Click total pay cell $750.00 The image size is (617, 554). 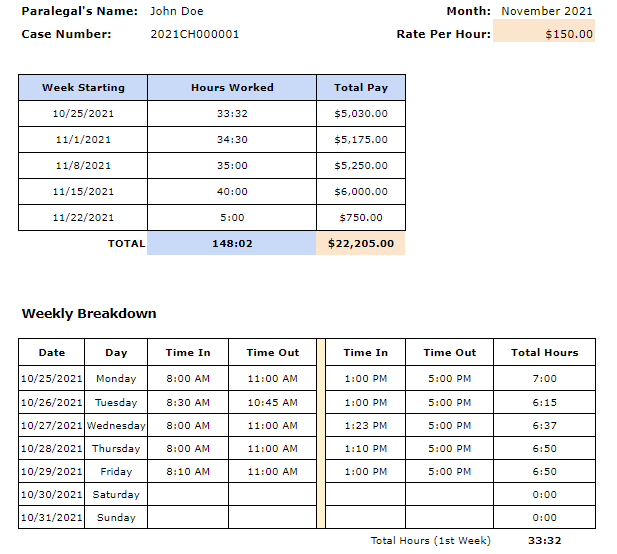coord(361,218)
